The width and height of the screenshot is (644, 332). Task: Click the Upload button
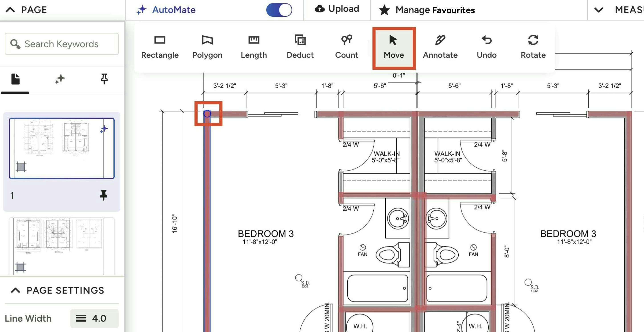337,9
